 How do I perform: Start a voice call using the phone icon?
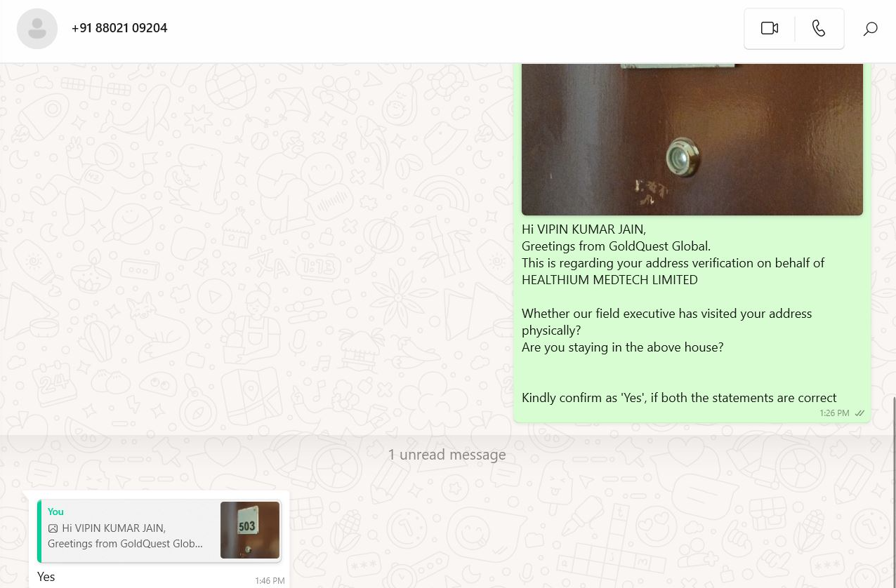pos(819,28)
